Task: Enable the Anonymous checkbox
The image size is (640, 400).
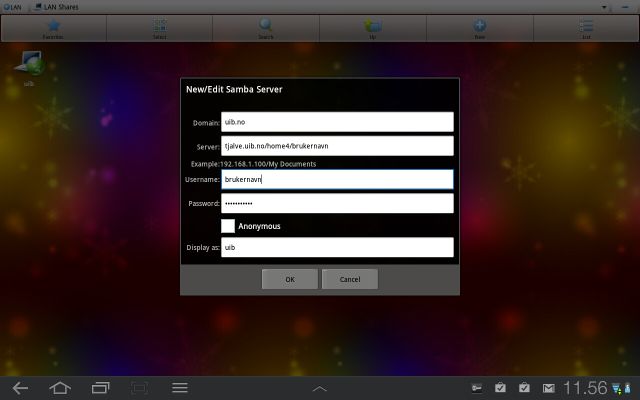Action: pos(228,226)
